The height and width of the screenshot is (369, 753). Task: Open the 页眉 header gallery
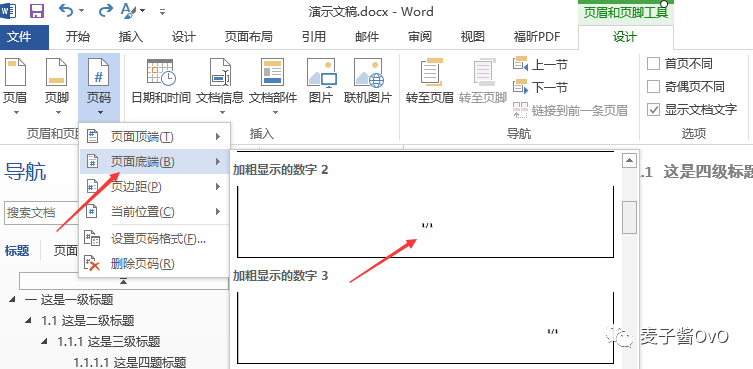(14, 86)
